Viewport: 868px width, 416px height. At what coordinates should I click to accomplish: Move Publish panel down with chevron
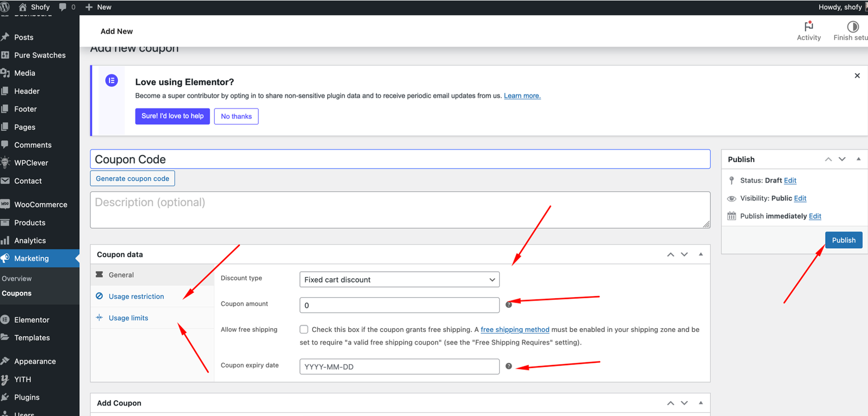click(842, 159)
